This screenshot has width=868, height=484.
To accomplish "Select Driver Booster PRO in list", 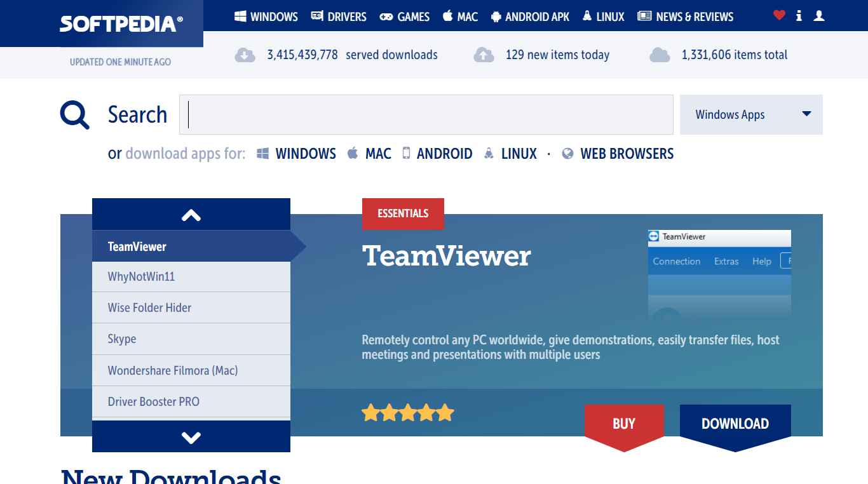I will tap(191, 401).
